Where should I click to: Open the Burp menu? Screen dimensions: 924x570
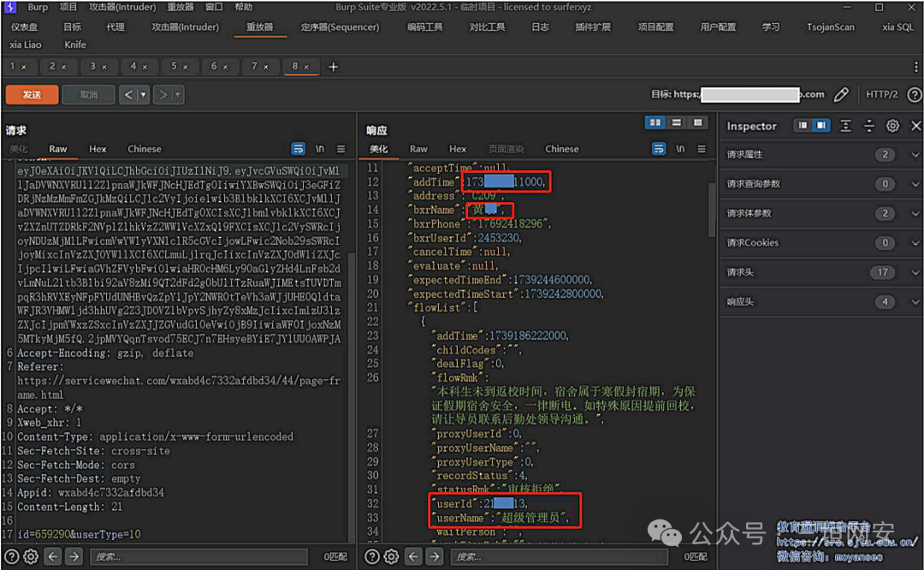pyautogui.click(x=38, y=7)
